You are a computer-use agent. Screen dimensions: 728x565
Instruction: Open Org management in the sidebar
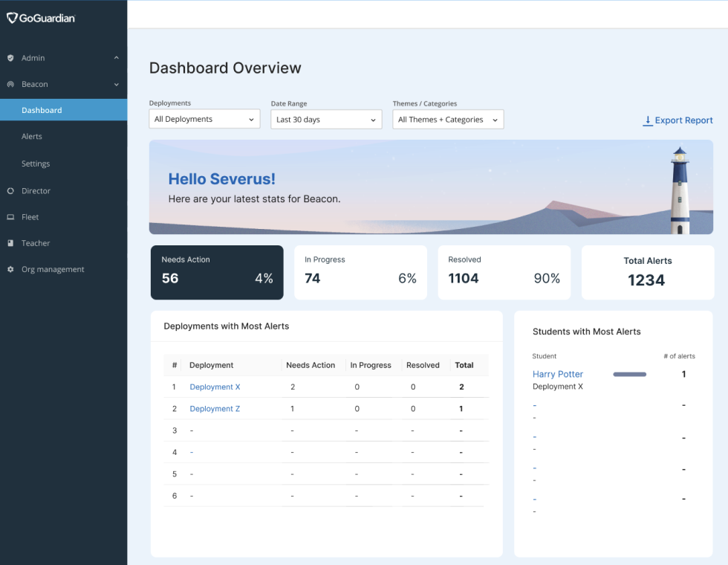pyautogui.click(x=53, y=269)
